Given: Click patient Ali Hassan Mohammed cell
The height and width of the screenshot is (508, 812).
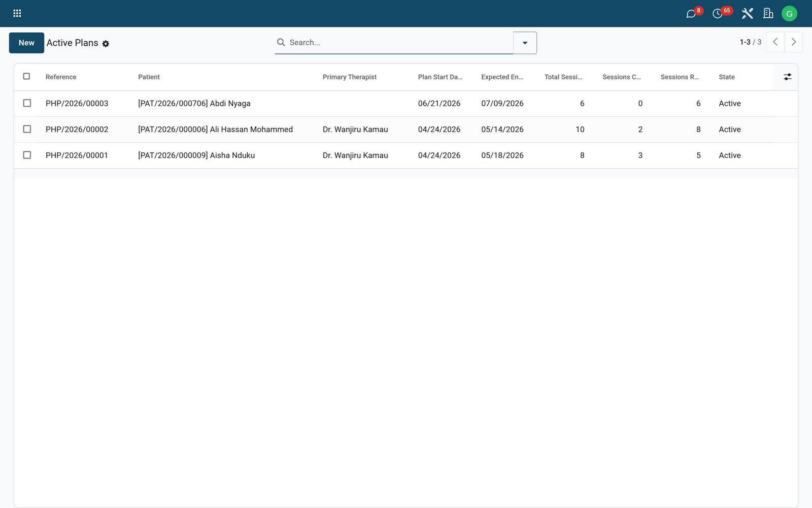Looking at the screenshot, I should (x=215, y=130).
